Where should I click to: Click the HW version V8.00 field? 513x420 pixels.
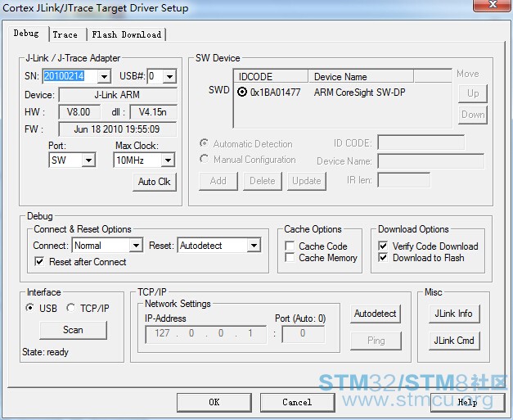[79, 112]
